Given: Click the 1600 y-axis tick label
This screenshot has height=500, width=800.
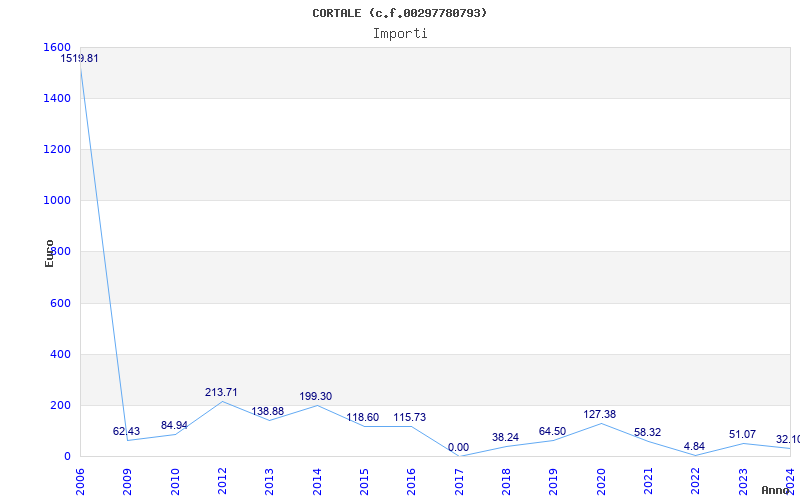Looking at the screenshot, I should (57, 47).
